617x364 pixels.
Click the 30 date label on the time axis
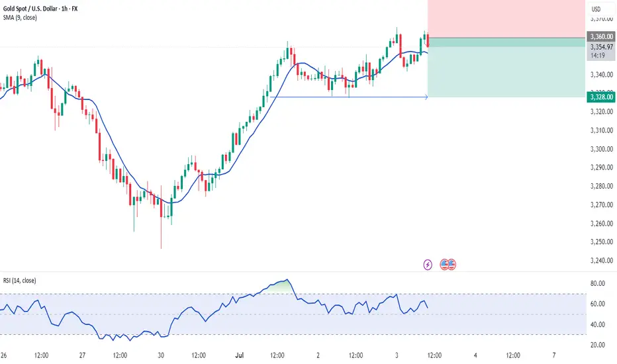[x=161, y=355]
